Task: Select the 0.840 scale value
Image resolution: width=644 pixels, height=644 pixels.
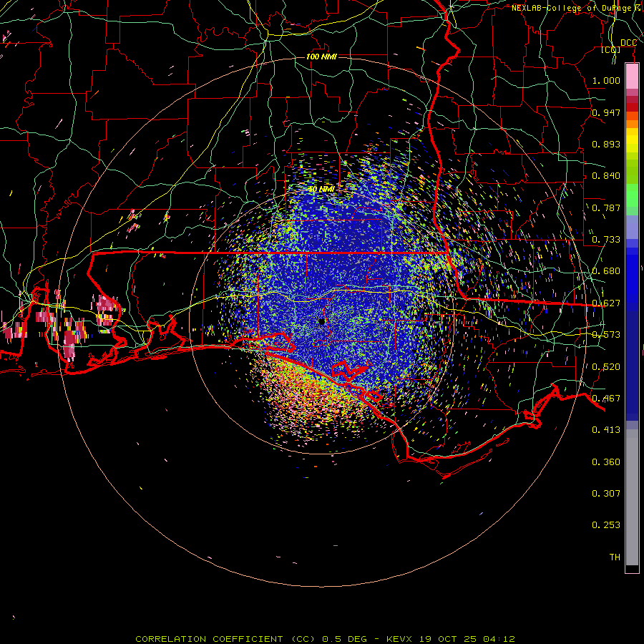Action: point(606,176)
